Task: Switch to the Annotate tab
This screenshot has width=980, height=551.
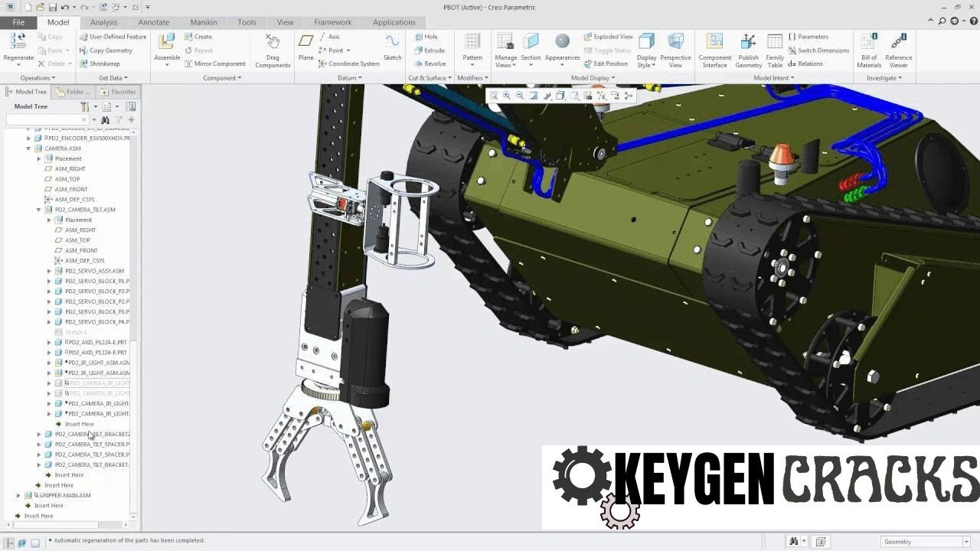Action: click(x=153, y=22)
